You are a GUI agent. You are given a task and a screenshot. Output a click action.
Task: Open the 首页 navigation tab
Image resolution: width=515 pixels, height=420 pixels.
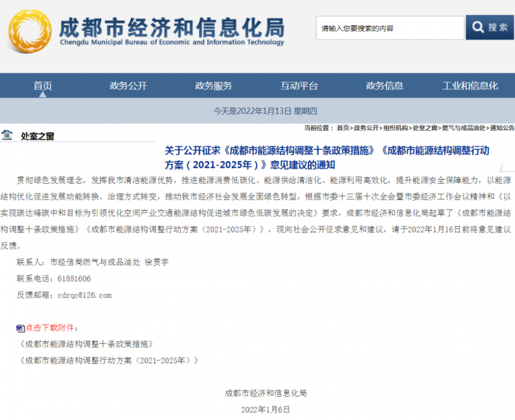pyautogui.click(x=43, y=86)
